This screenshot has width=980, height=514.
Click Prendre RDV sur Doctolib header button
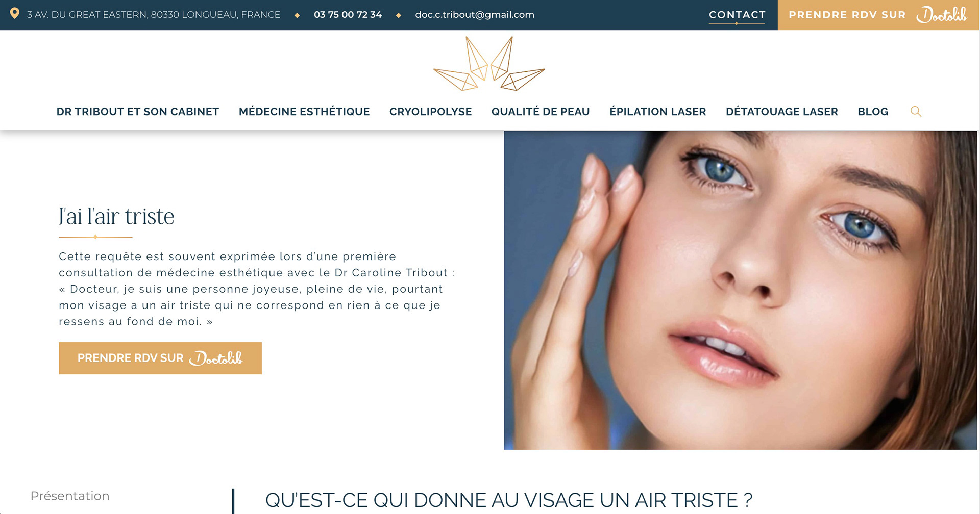tap(878, 15)
